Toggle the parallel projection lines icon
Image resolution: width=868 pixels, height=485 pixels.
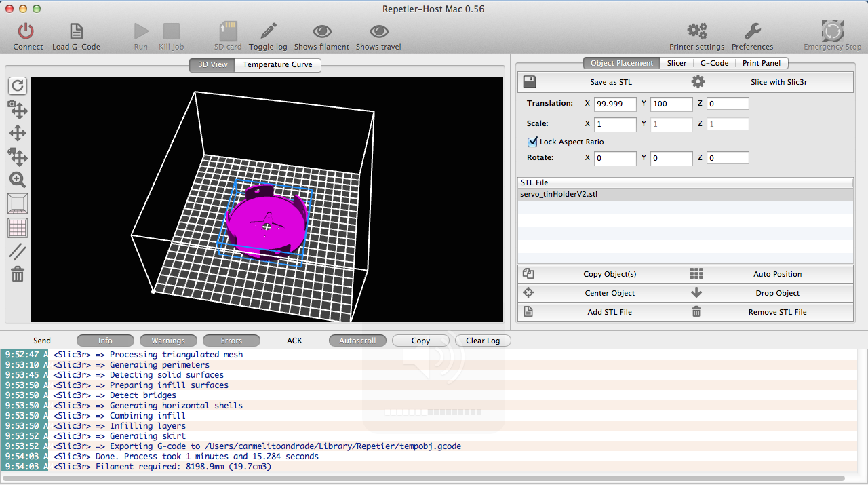point(18,252)
